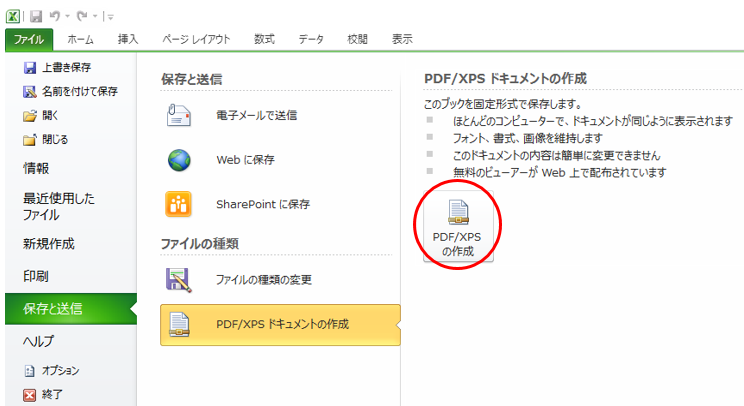Click the PDF/XPS ドキュメントの作成 list icon

coord(179,325)
